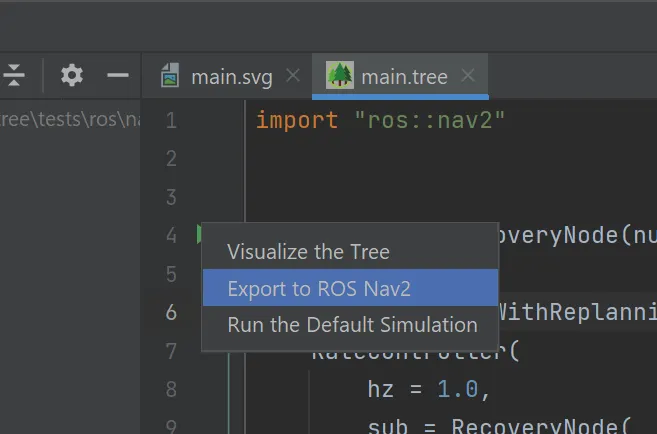Choose Visualize the Tree from the popup
This screenshot has height=434, width=657.
click(x=350, y=252)
